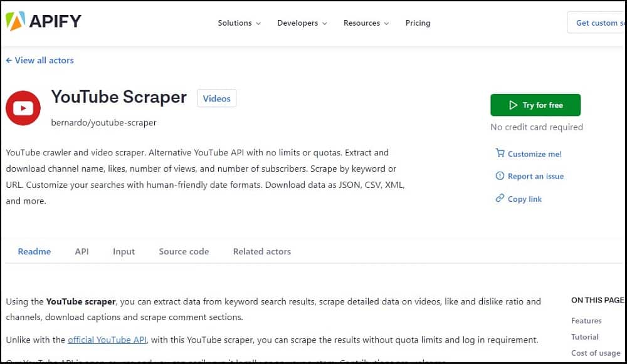
Task: Open the Source code tab
Action: [184, 251]
